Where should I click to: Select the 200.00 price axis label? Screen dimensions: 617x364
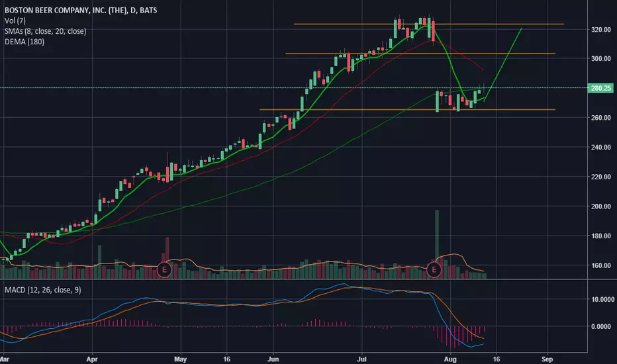(x=601, y=206)
